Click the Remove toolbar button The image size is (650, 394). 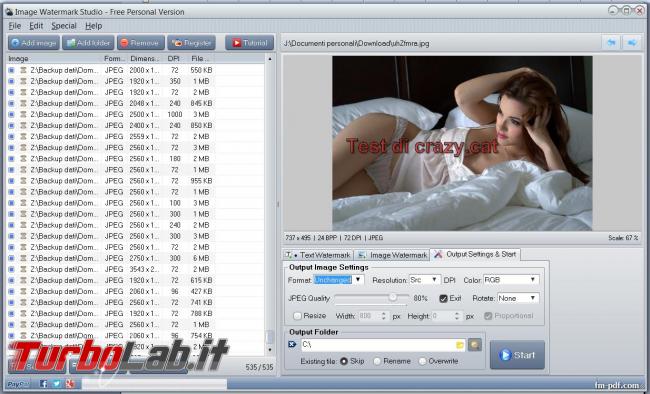coord(141,43)
